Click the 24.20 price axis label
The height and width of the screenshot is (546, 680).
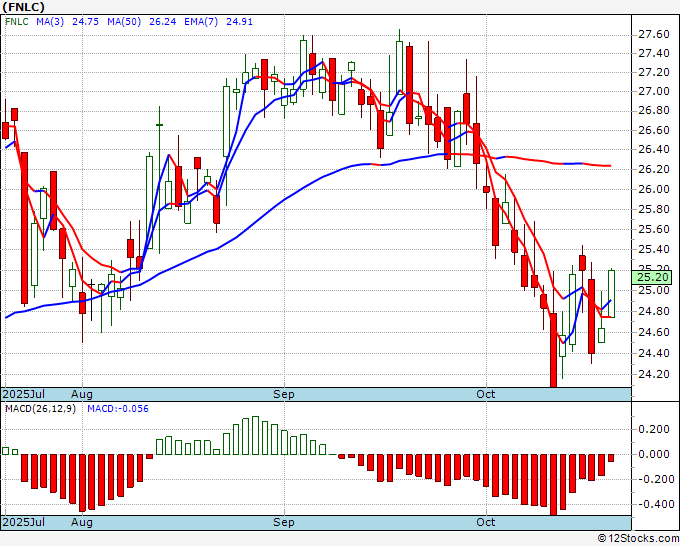tap(654, 374)
